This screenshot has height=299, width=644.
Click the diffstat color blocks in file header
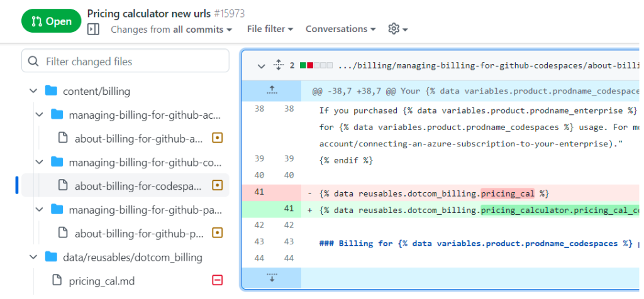[x=316, y=65]
